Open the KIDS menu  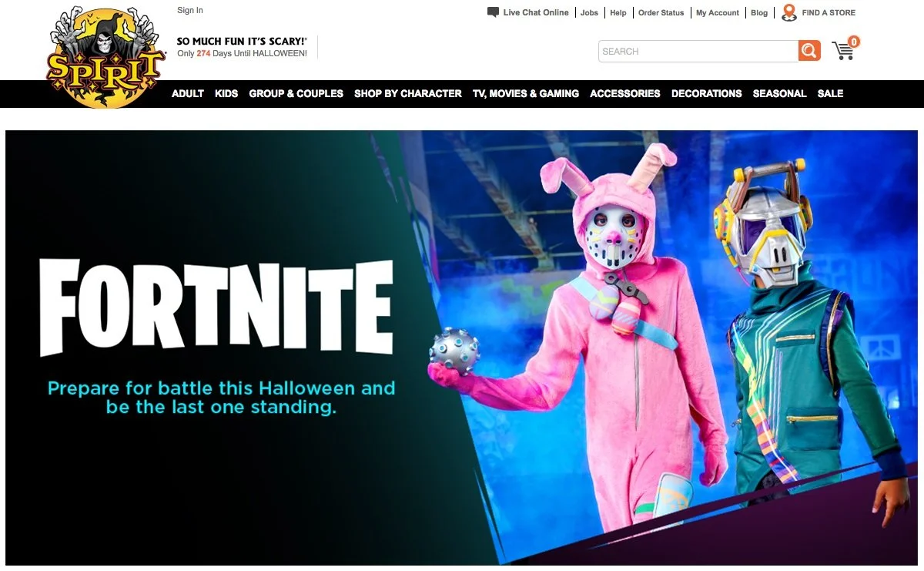[226, 93]
